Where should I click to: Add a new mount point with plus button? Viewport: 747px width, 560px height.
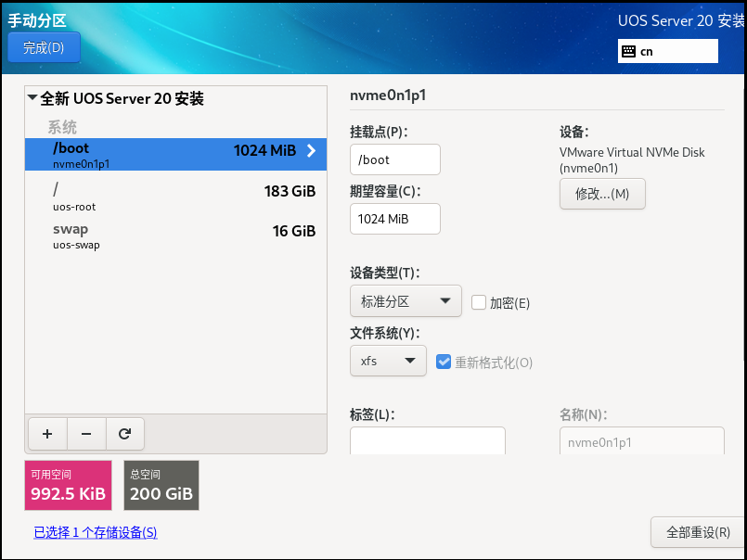47,434
